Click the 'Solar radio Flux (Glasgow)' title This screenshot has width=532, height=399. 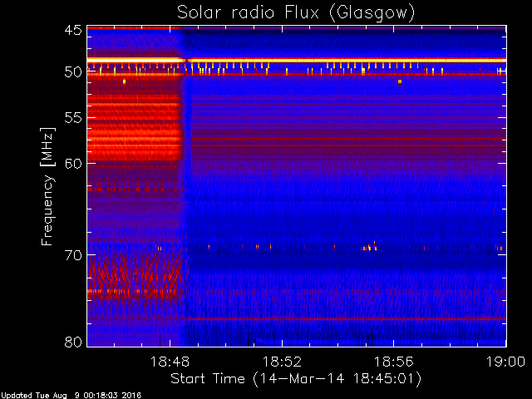click(296, 12)
